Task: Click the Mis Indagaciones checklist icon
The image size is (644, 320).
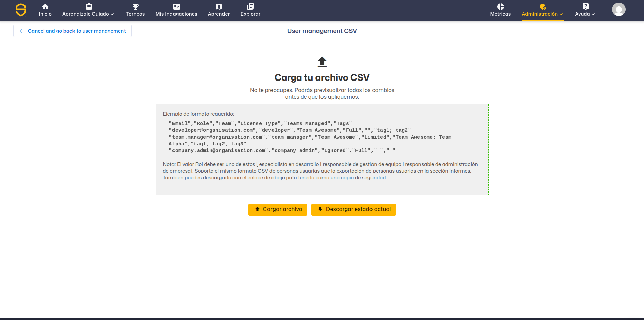Action: coord(176,6)
